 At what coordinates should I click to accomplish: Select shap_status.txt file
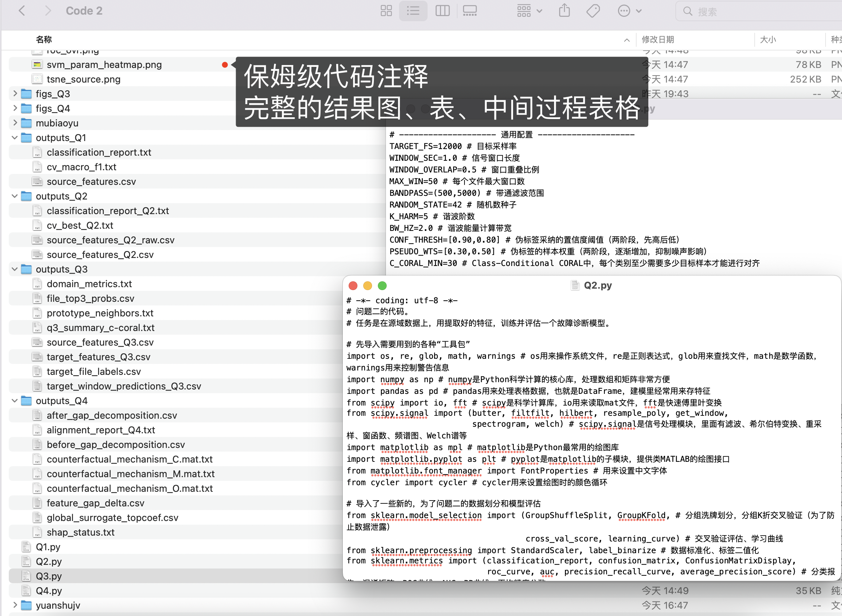tap(80, 532)
